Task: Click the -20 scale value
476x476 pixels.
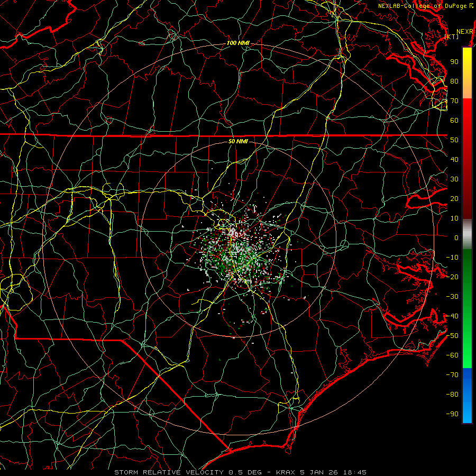Action: pyautogui.click(x=452, y=277)
